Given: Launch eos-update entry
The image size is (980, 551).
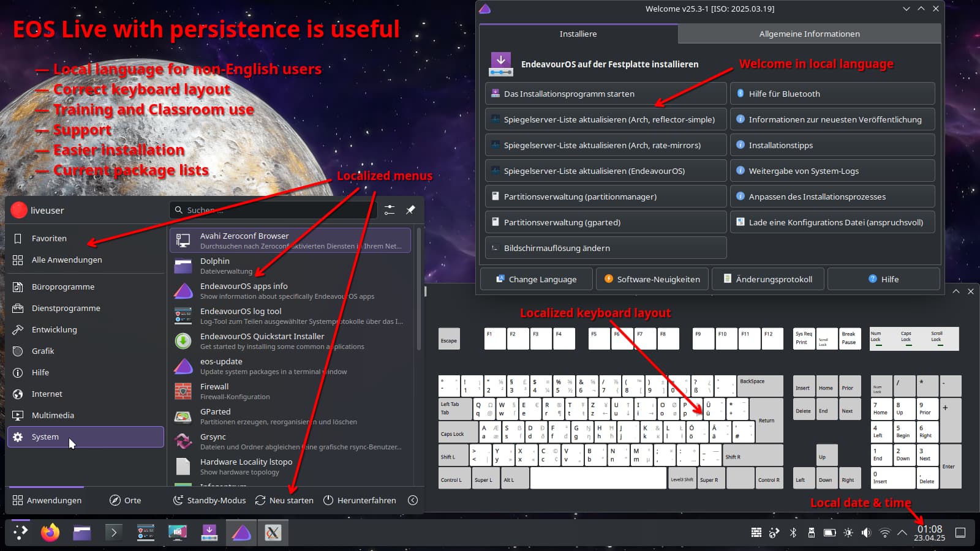Looking at the screenshot, I should (x=290, y=366).
